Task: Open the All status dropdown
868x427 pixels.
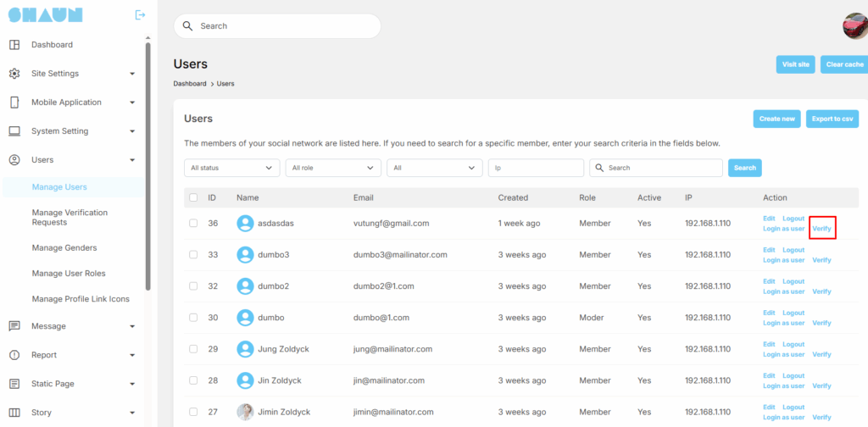Action: click(231, 168)
